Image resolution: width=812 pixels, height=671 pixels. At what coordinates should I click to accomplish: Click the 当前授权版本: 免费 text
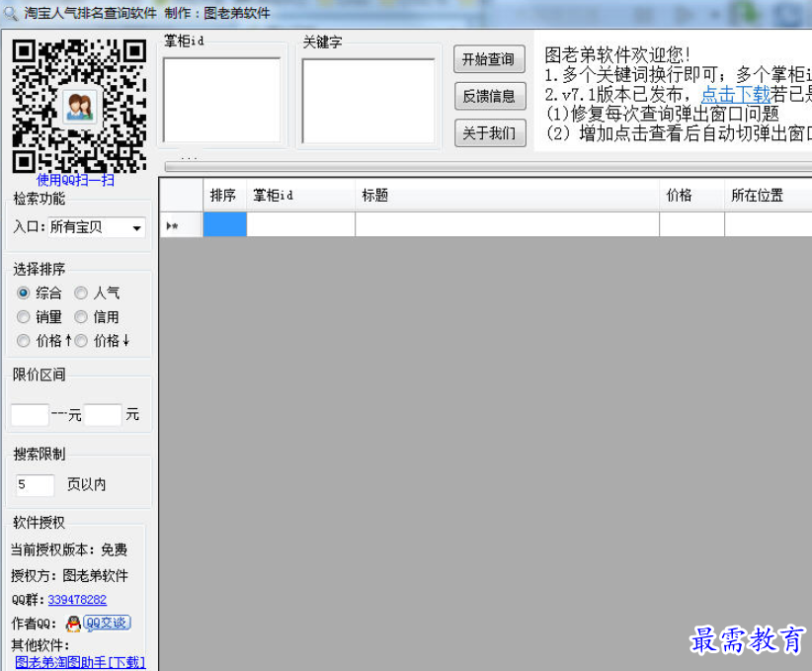click(69, 549)
